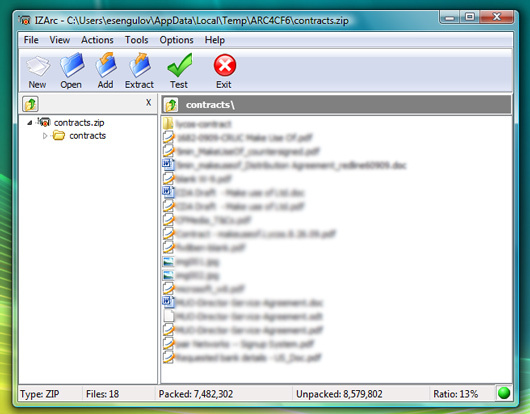The height and width of the screenshot is (414, 530).
Task: Click the Add files toolbar icon
Action: (x=106, y=65)
